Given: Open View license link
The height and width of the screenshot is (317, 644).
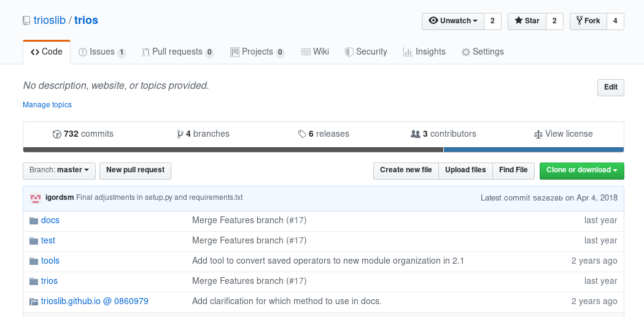Looking at the screenshot, I should coord(563,134).
